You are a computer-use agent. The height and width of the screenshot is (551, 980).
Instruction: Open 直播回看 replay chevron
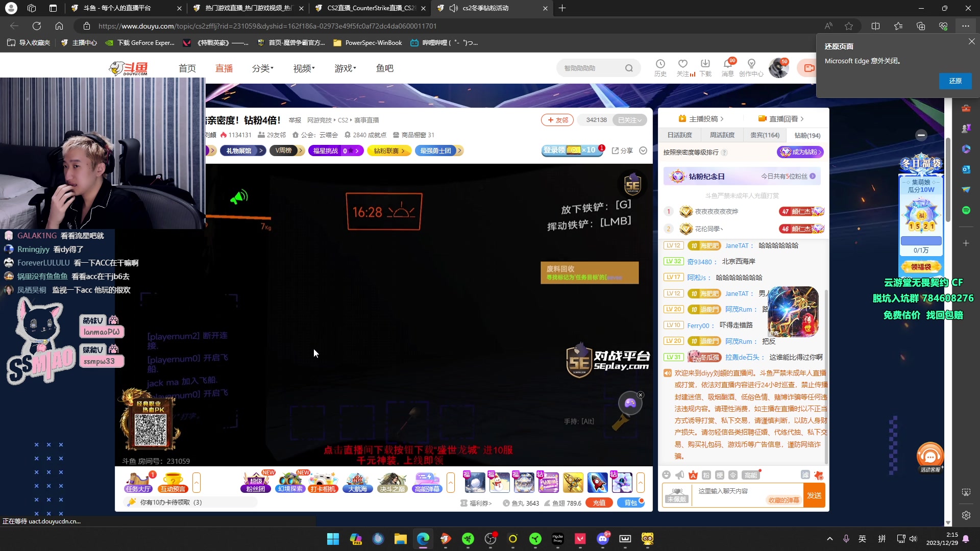(x=781, y=119)
